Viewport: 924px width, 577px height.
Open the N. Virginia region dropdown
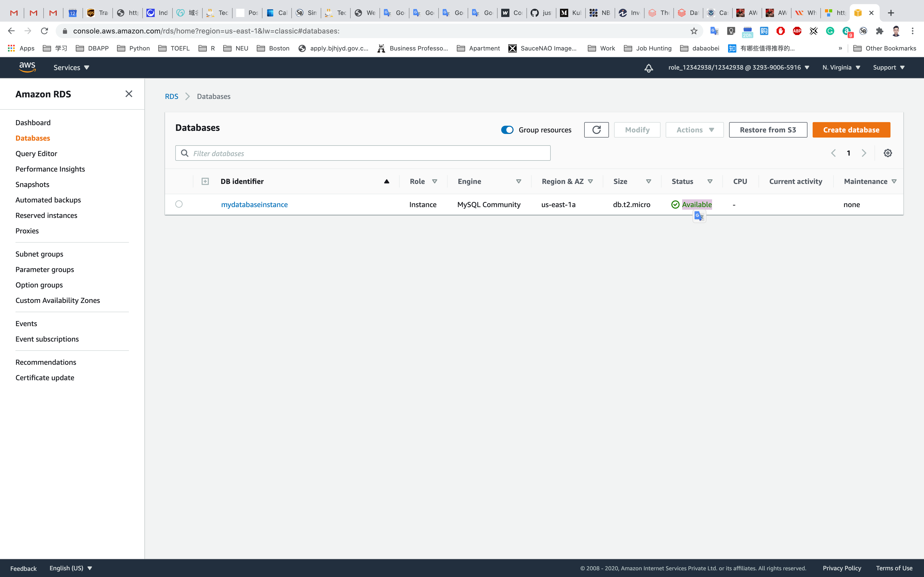point(841,67)
